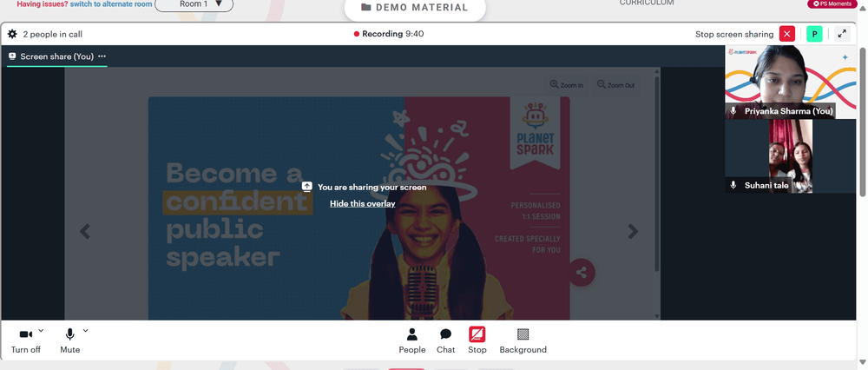This screenshot has width=868, height=370.
Task: Click the screen share monitor icon in tab
Action: (12, 56)
